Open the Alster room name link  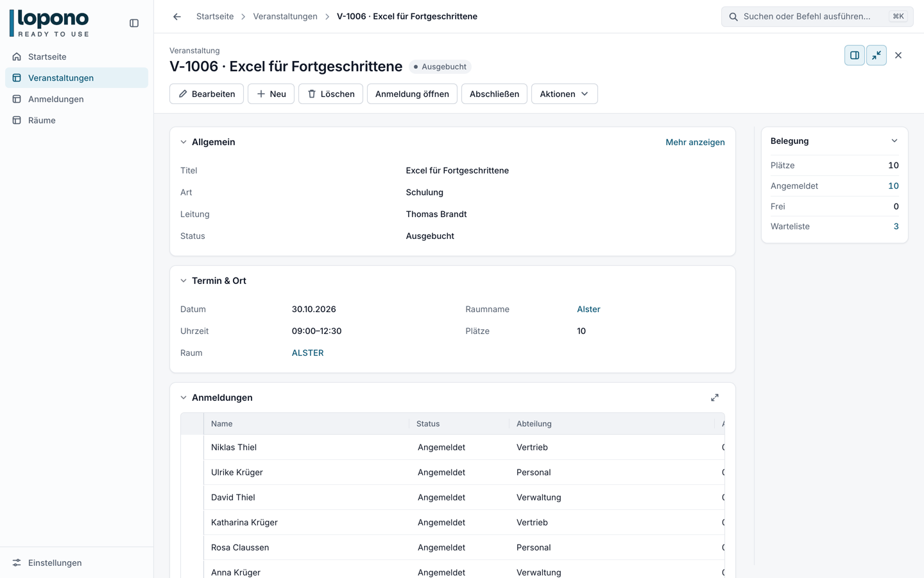tap(588, 309)
